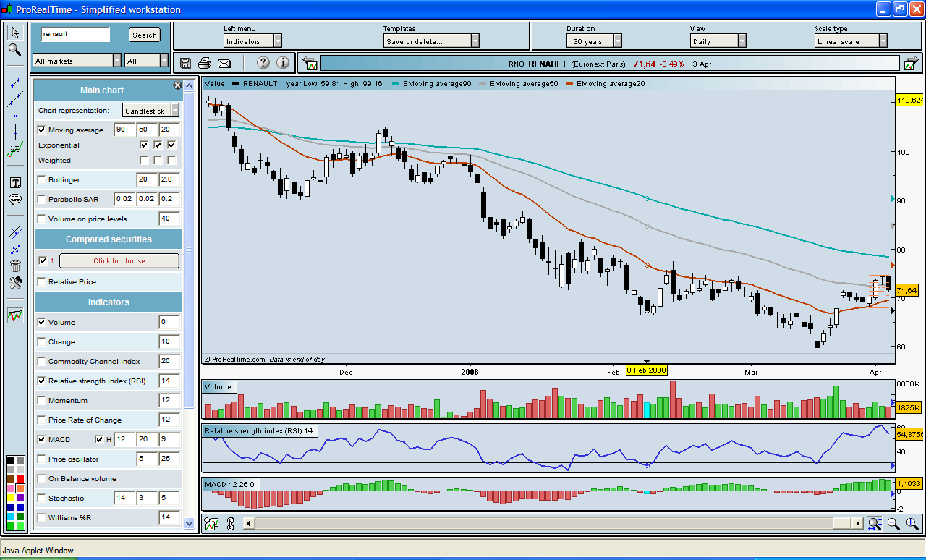This screenshot has width=926, height=560.
Task: Pick the yellow color swatch
Action: point(10,497)
